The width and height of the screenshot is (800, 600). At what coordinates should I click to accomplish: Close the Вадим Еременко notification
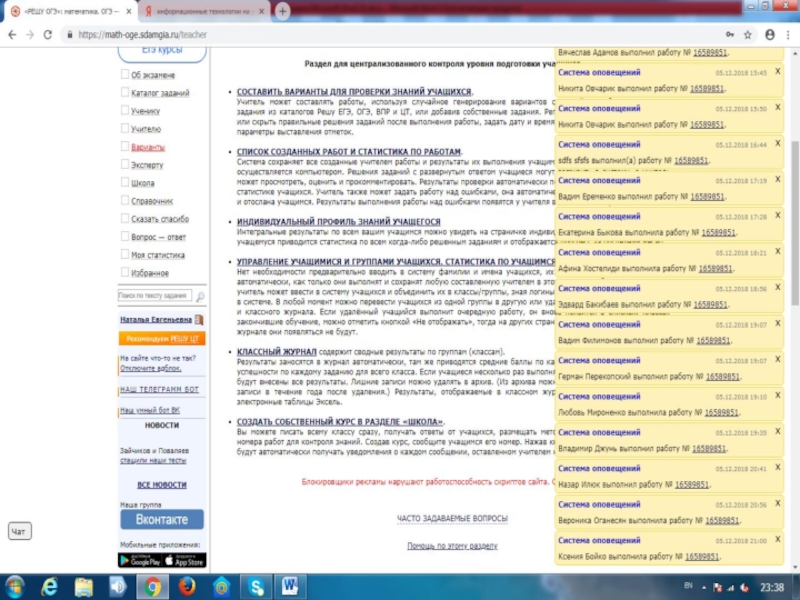(778, 179)
